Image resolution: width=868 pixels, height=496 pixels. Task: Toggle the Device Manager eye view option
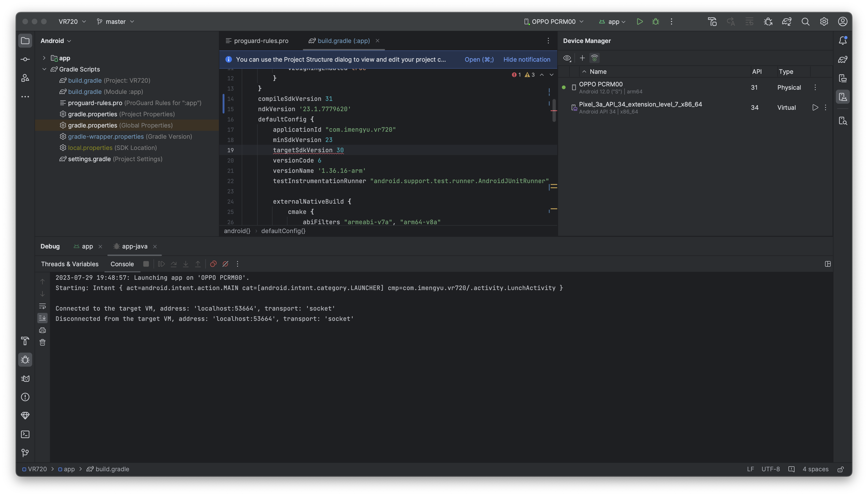tap(567, 58)
